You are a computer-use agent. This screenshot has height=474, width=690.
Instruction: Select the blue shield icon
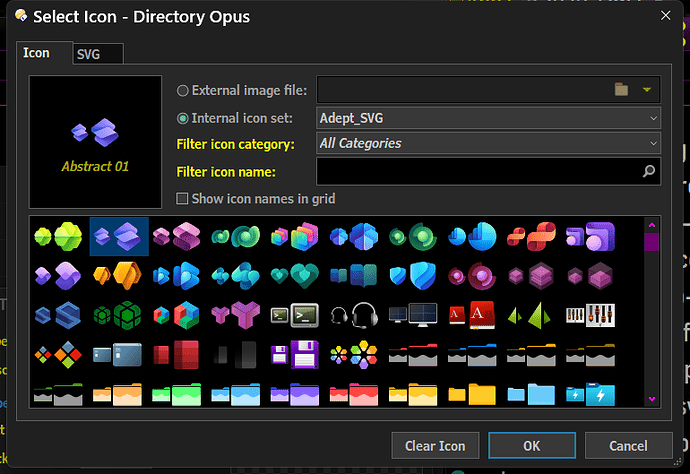point(413,276)
